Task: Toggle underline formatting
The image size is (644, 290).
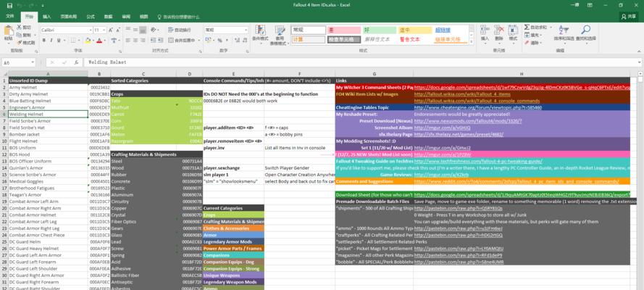Action: tap(59, 41)
